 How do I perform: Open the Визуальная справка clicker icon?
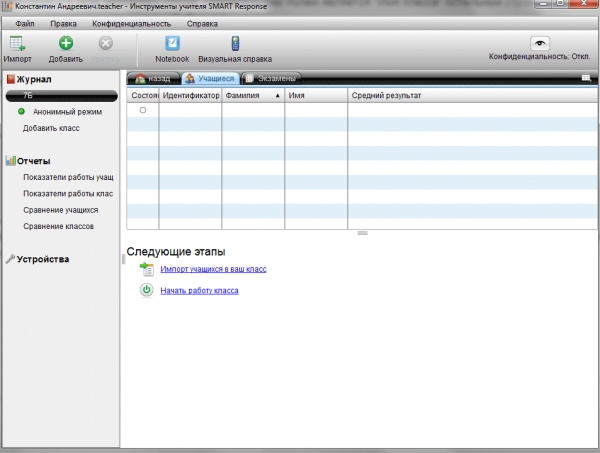coord(235,43)
